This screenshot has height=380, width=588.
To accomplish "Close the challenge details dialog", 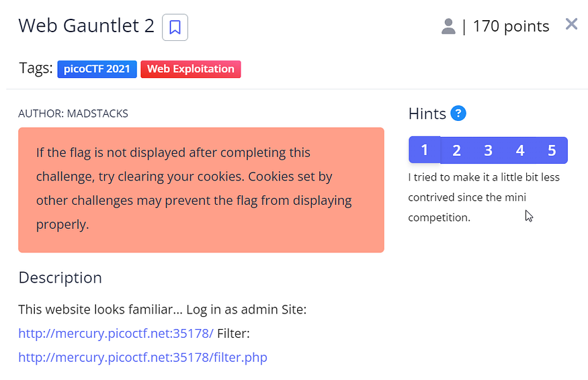I will point(571,24).
